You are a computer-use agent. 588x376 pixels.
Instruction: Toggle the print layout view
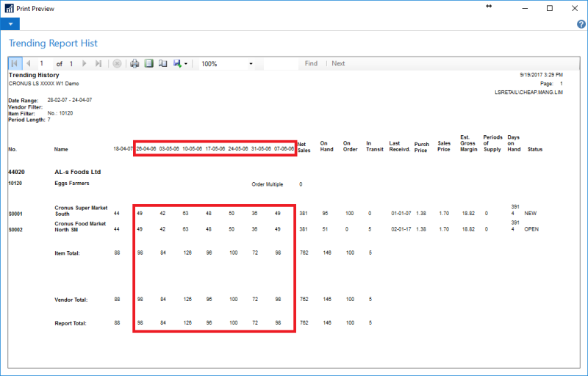click(148, 64)
